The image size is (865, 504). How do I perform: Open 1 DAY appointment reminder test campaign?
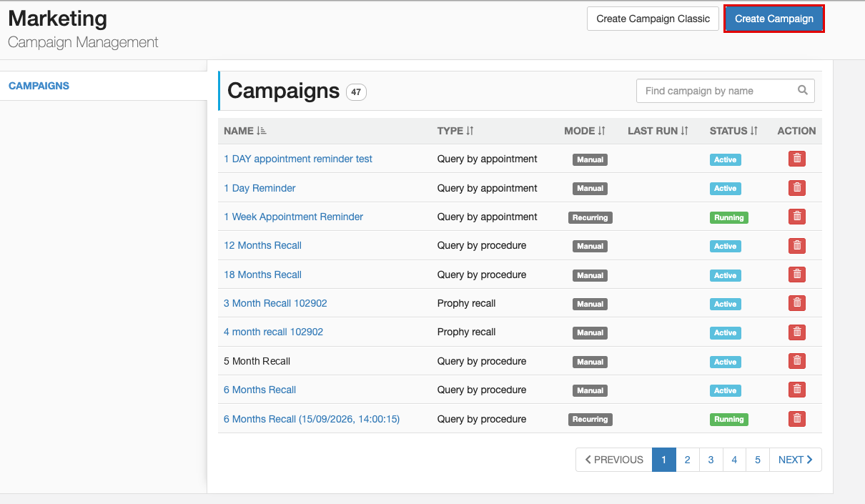[x=298, y=159]
